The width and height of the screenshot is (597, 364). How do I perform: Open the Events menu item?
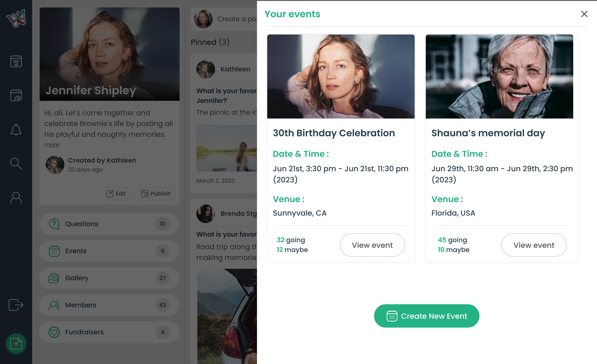(x=109, y=251)
